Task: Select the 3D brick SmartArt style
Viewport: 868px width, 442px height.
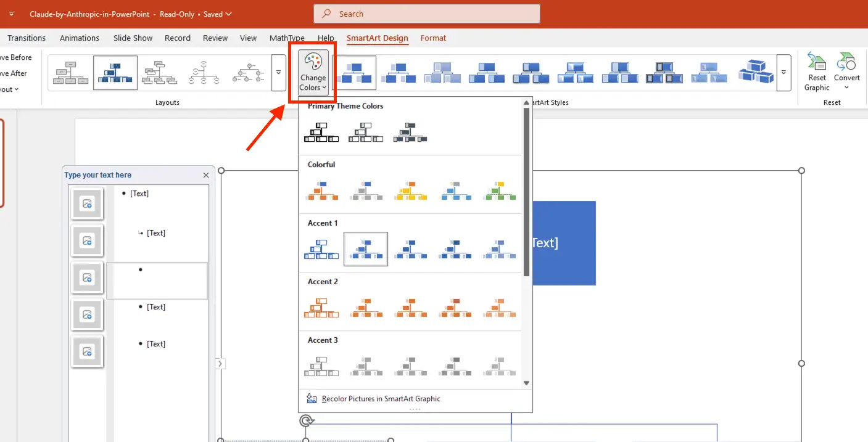Action: click(x=755, y=72)
